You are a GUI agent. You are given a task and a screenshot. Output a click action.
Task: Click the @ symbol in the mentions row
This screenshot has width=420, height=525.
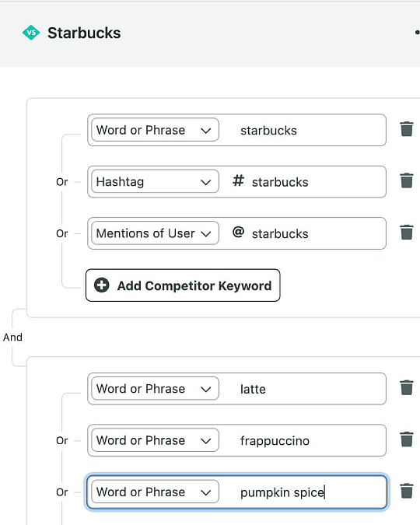238,232
